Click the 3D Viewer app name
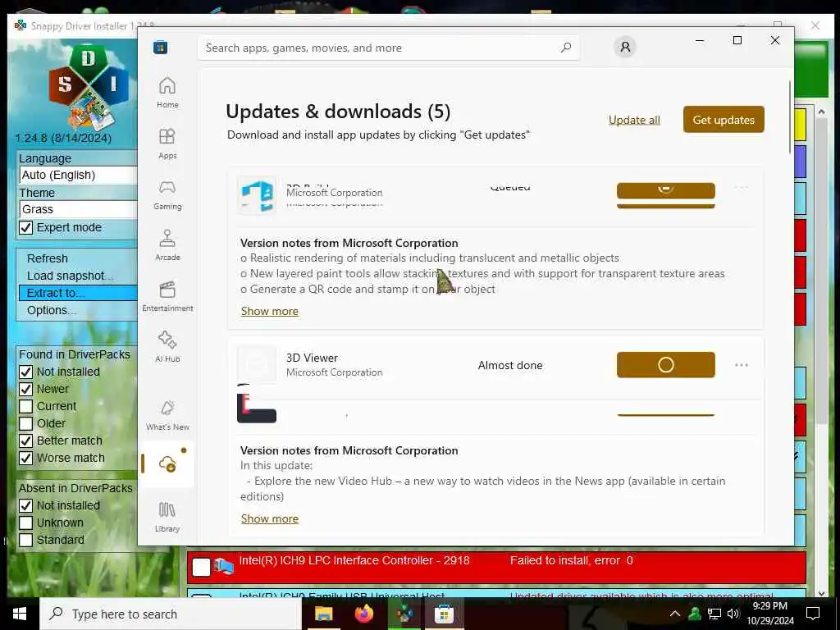 (312, 358)
